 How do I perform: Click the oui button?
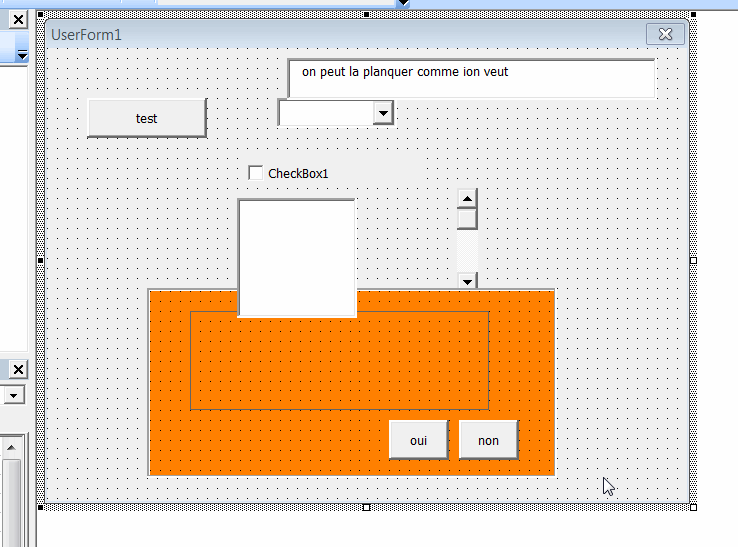[419, 440]
